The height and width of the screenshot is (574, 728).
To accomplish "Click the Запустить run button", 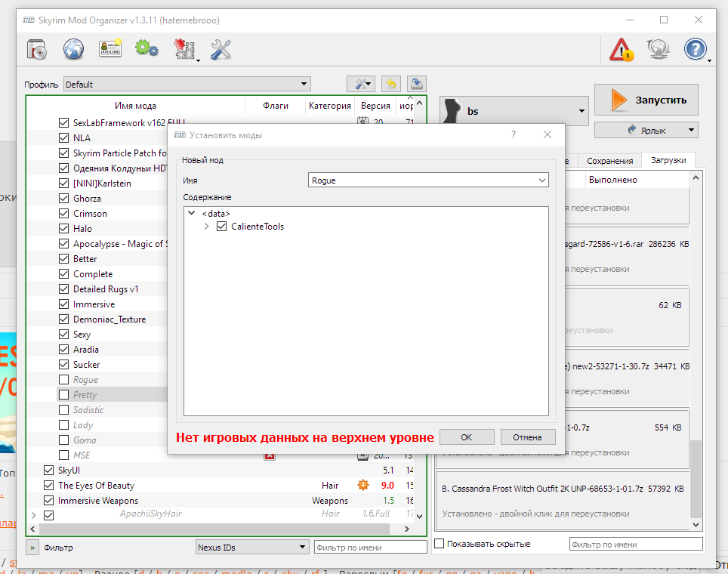I will [646, 100].
